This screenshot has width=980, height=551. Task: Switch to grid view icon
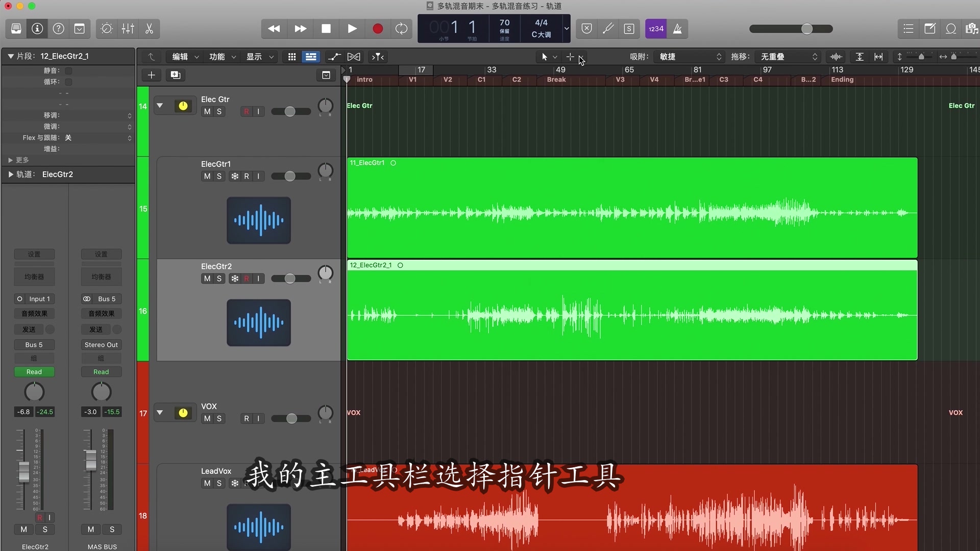pos(292,57)
